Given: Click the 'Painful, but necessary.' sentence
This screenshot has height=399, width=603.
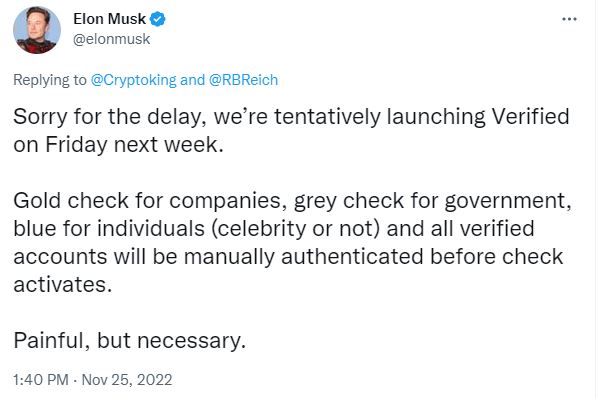Looking at the screenshot, I should pos(130,341).
